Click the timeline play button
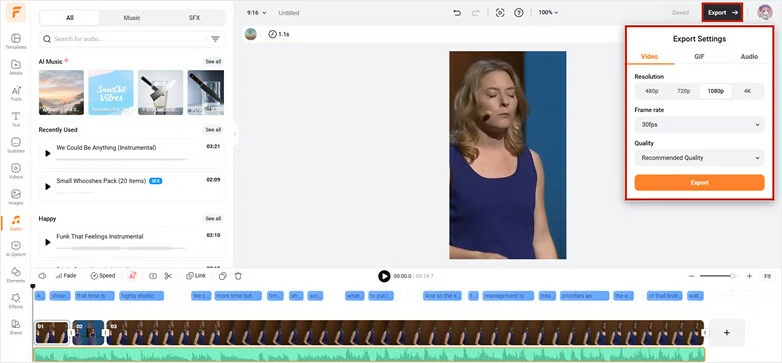 coord(384,276)
